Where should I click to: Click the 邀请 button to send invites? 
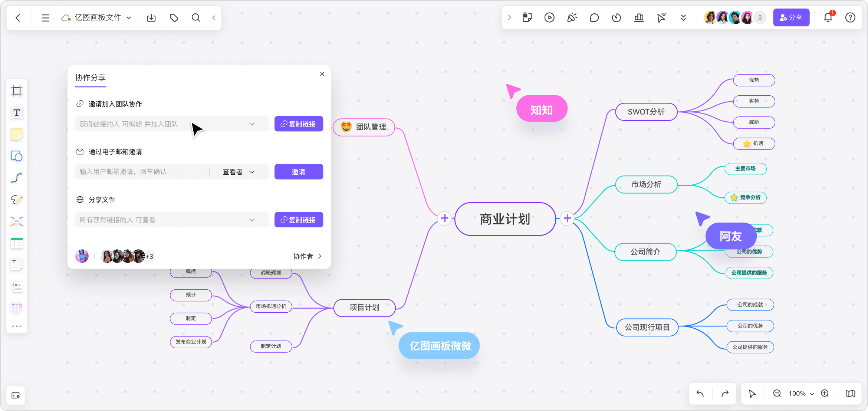click(299, 171)
